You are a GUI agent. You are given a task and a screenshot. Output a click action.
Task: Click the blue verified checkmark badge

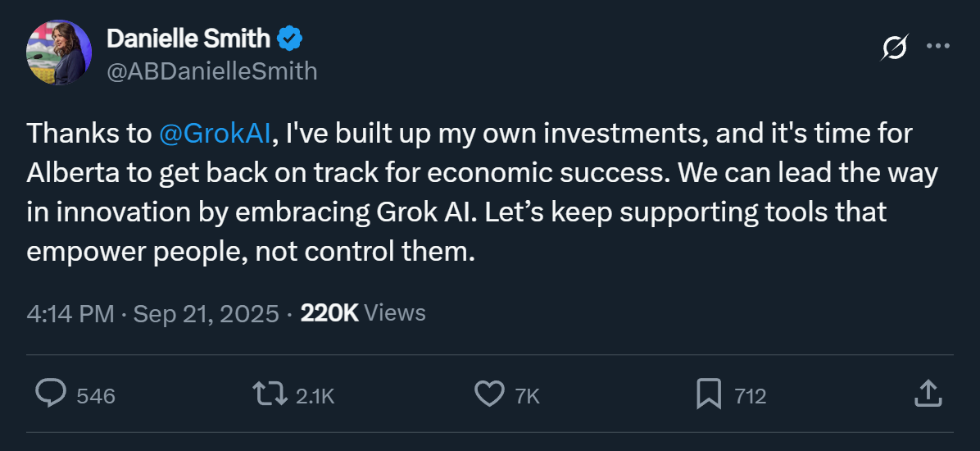point(291,38)
